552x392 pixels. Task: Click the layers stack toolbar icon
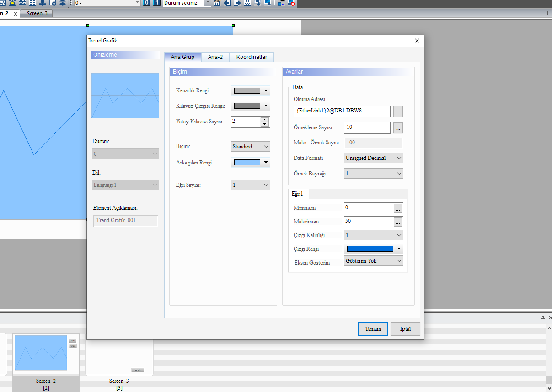point(63,3)
